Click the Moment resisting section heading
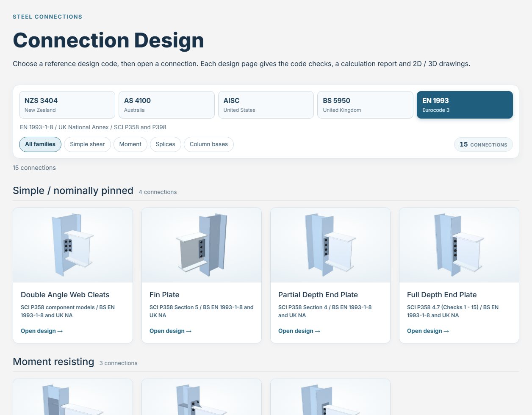532x415 pixels. coord(53,362)
